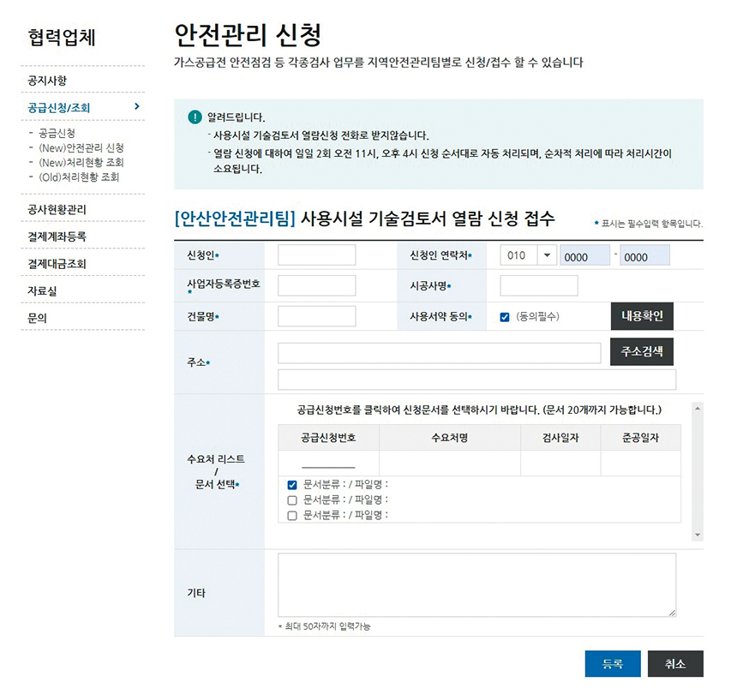Open (Old)처리현황 조회 submenu link

click(x=79, y=177)
